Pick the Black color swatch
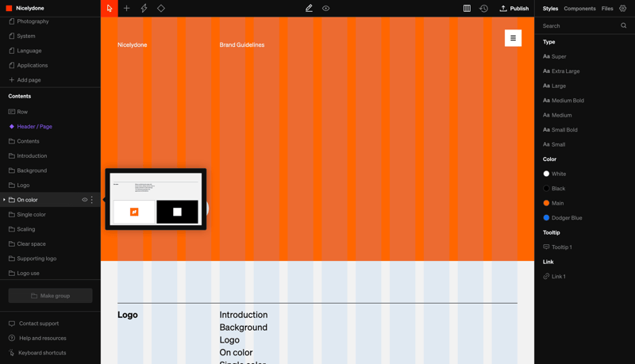The width and height of the screenshot is (635, 364). (x=546, y=189)
